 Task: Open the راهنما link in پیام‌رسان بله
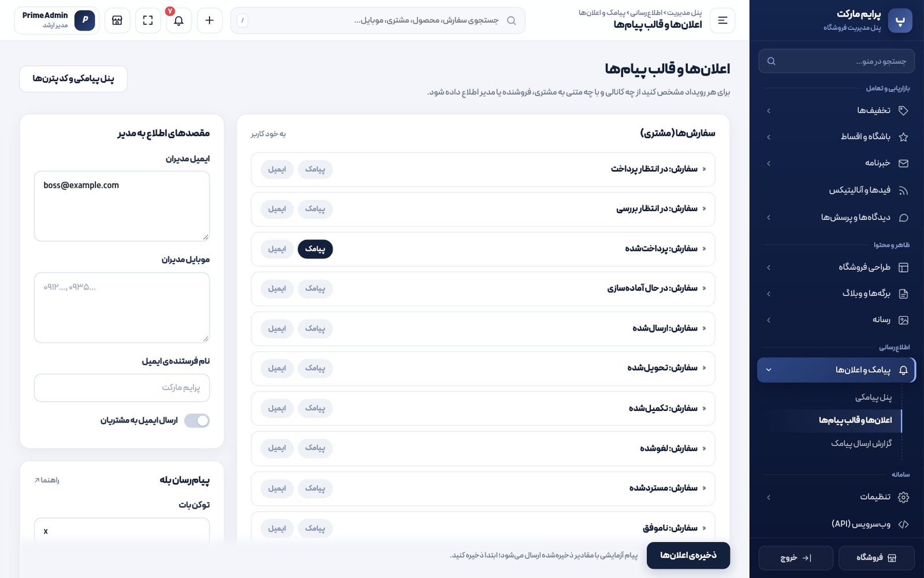tap(47, 480)
